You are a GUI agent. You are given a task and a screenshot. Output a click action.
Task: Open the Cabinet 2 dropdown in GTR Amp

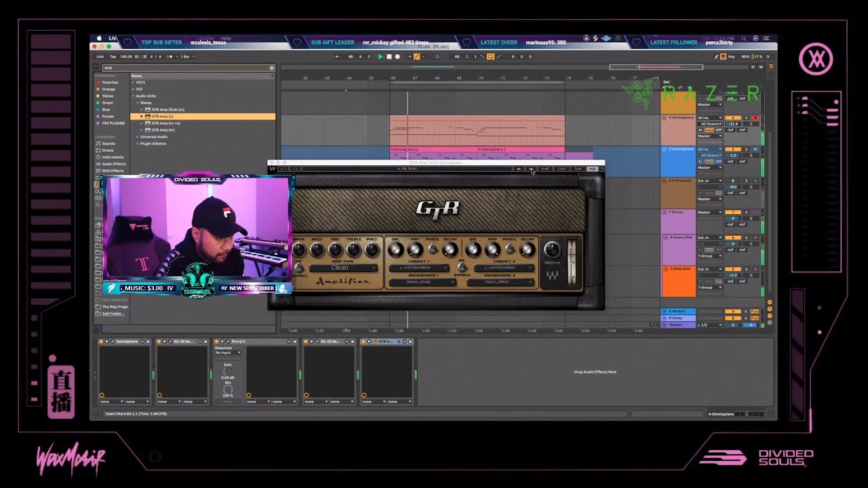(x=505, y=268)
